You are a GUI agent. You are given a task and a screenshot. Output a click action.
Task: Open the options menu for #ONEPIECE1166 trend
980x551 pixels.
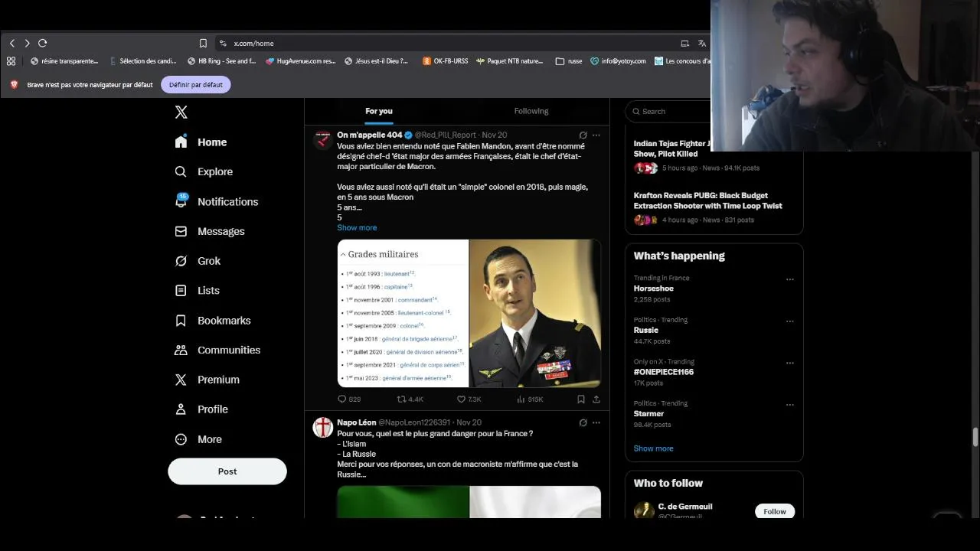pos(790,363)
